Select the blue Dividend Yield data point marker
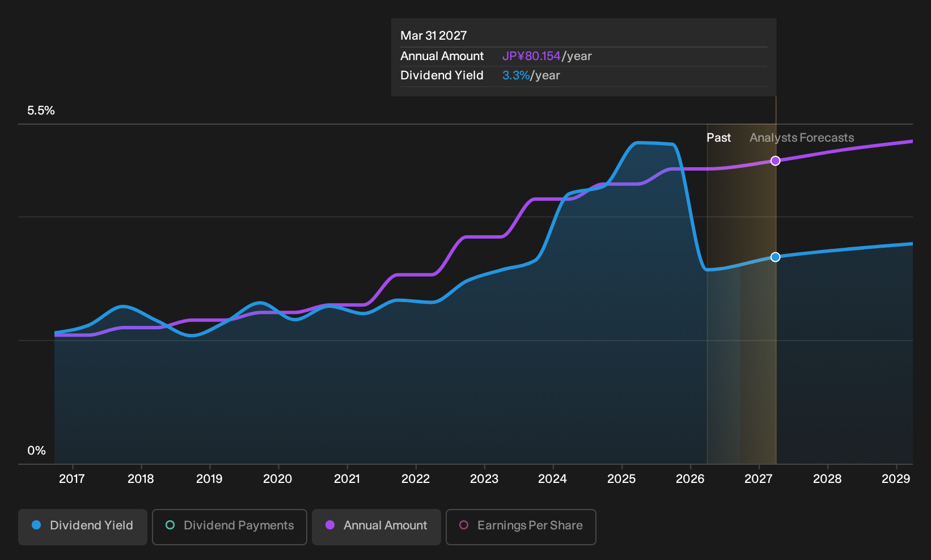Screen dimensions: 931x560 pyautogui.click(x=776, y=257)
